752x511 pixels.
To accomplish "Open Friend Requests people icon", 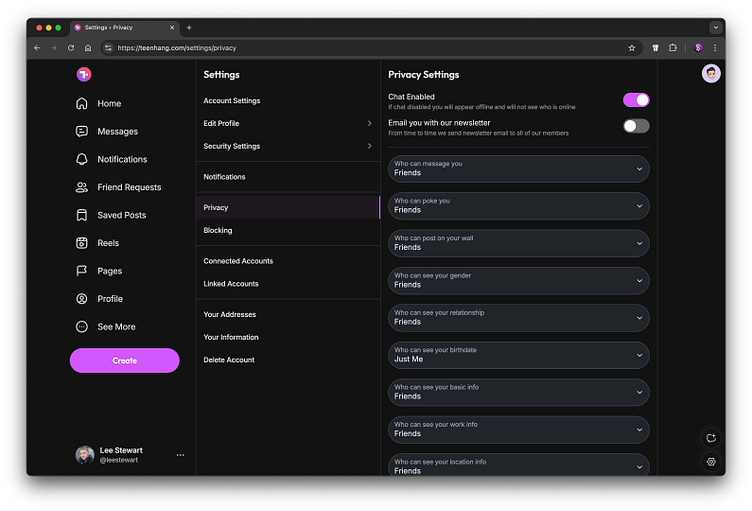I will pyautogui.click(x=82, y=187).
